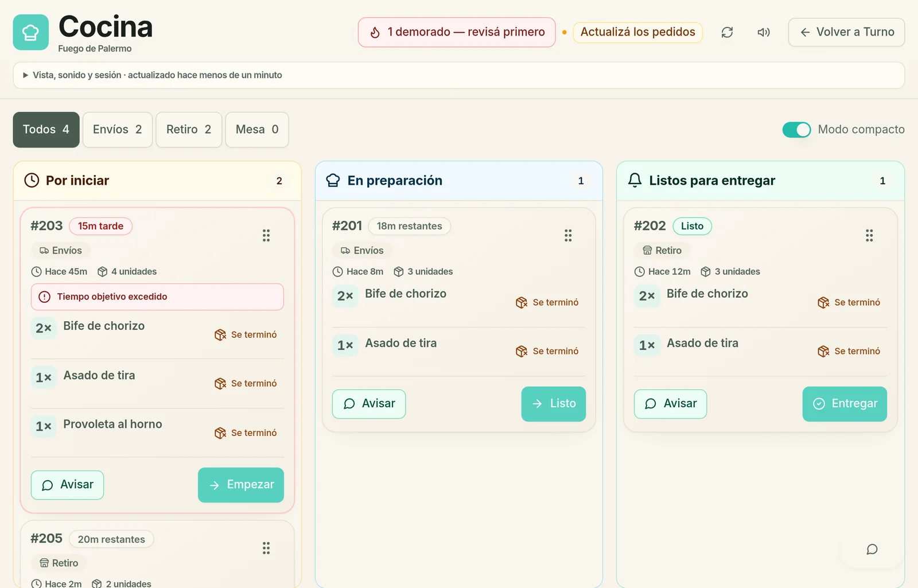Image resolution: width=918 pixels, height=588 pixels.
Task: Mark Bife de chorizo out in #201
Action: point(547,302)
